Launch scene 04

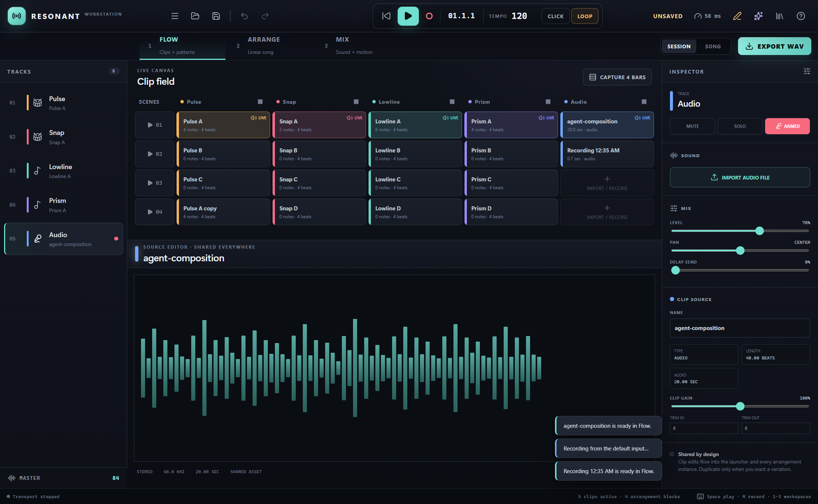(154, 212)
